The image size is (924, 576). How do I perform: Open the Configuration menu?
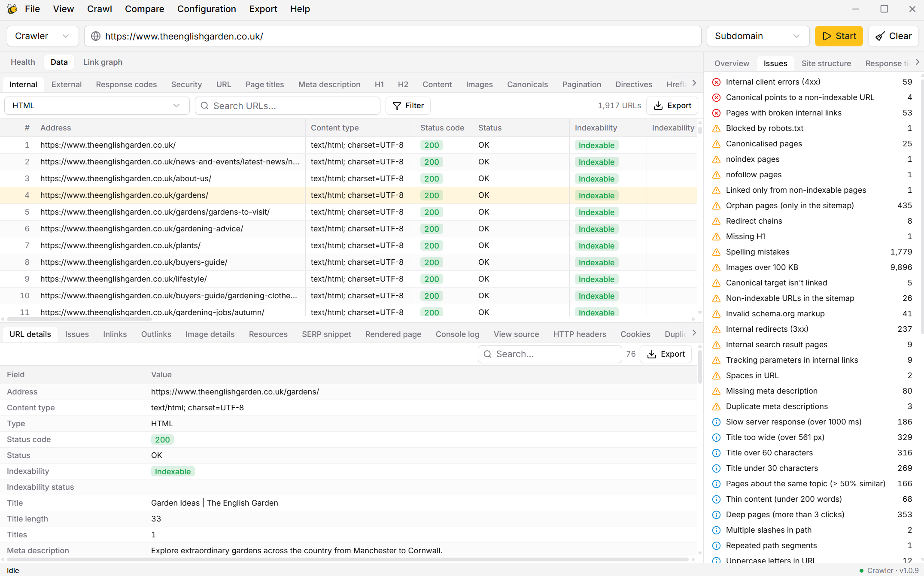pos(207,9)
